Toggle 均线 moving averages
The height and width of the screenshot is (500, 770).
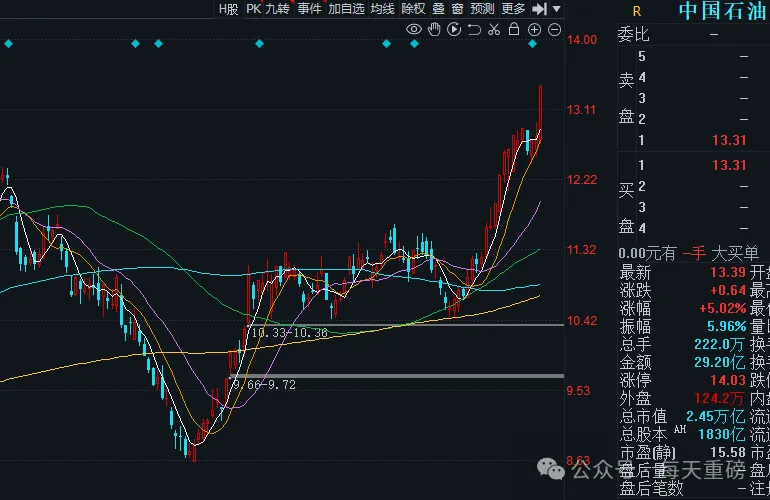pyautogui.click(x=383, y=9)
